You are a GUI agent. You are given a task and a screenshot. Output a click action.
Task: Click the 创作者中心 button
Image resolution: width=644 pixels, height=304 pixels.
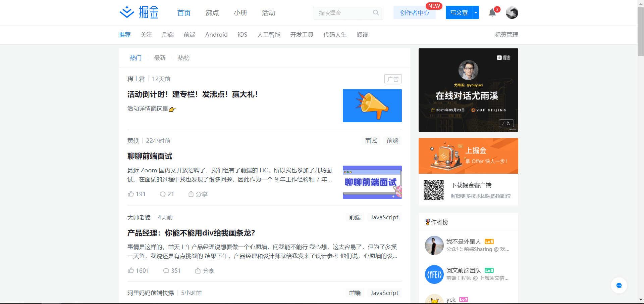click(415, 13)
